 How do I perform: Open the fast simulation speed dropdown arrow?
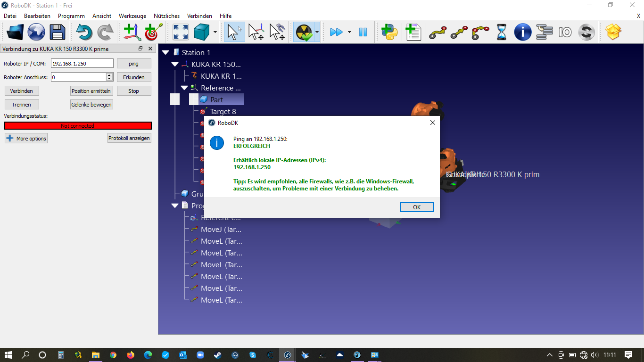(349, 32)
